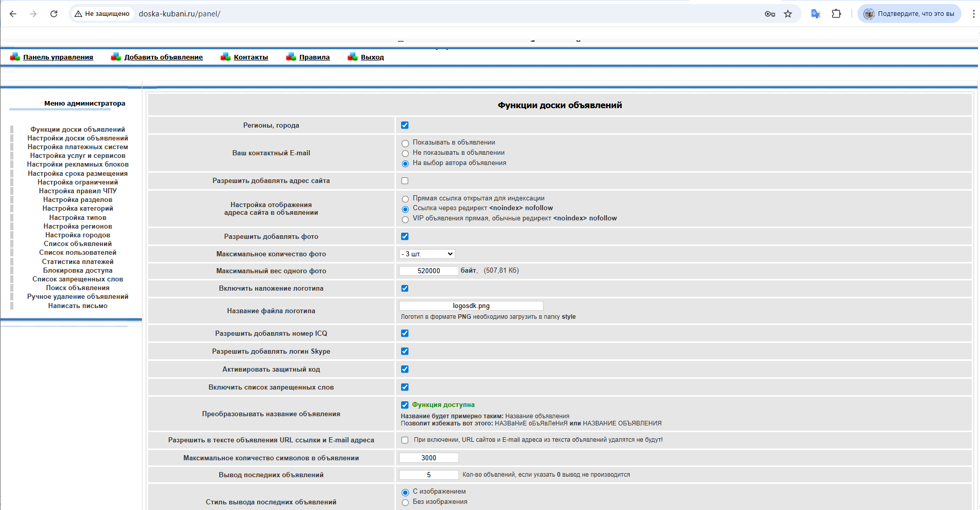Open 'Настройка типов' link
The width and height of the screenshot is (980, 510).
[78, 217]
